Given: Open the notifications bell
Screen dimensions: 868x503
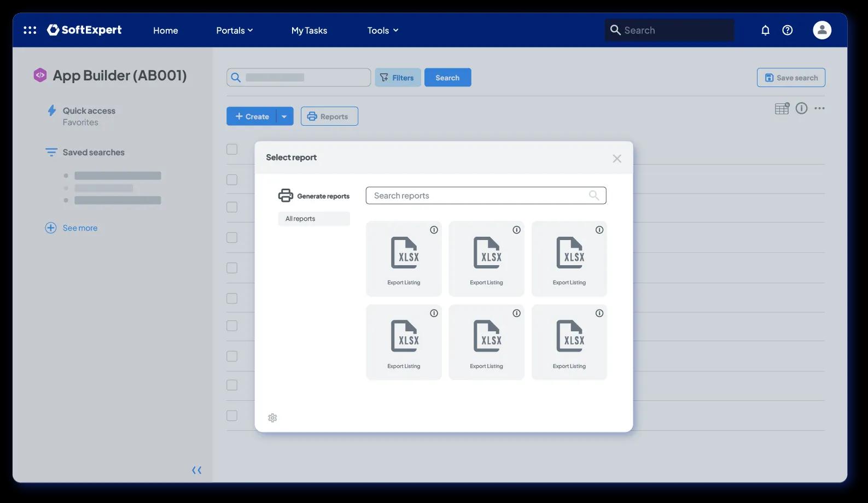Looking at the screenshot, I should point(765,30).
